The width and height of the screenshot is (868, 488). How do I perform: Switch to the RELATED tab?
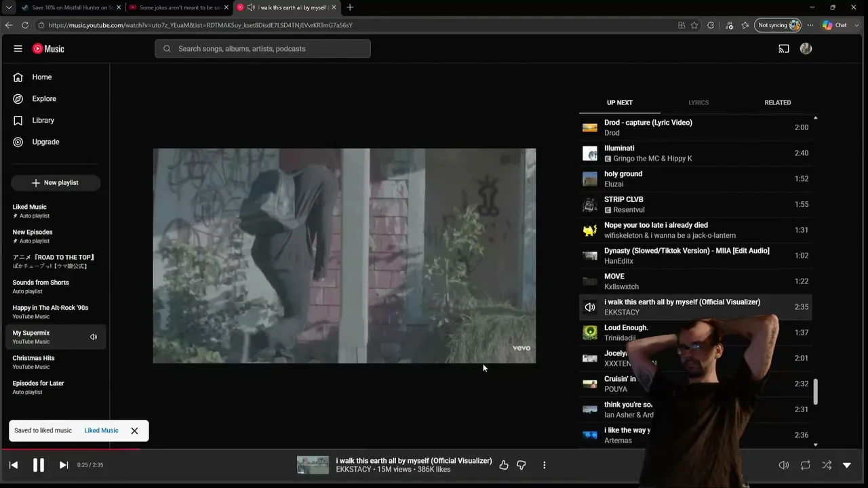[778, 103]
